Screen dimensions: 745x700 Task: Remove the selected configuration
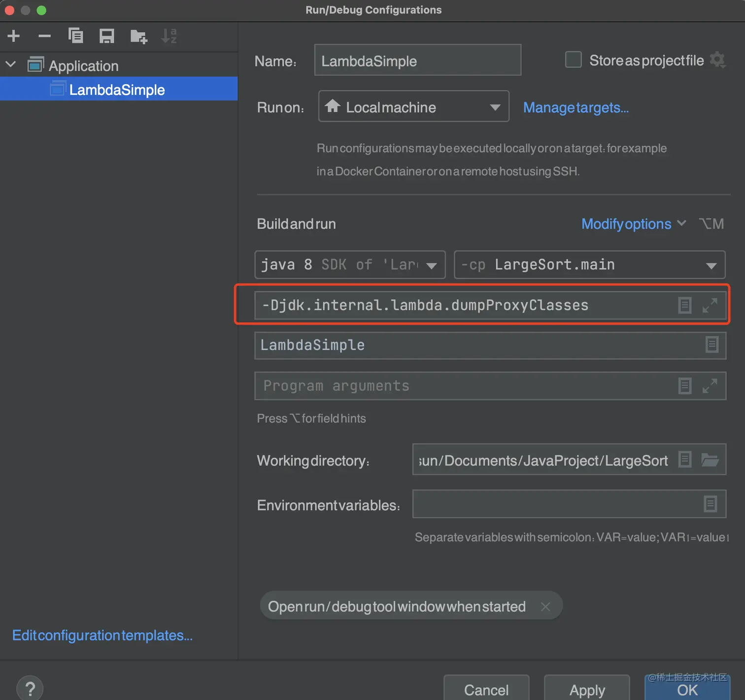click(x=44, y=35)
